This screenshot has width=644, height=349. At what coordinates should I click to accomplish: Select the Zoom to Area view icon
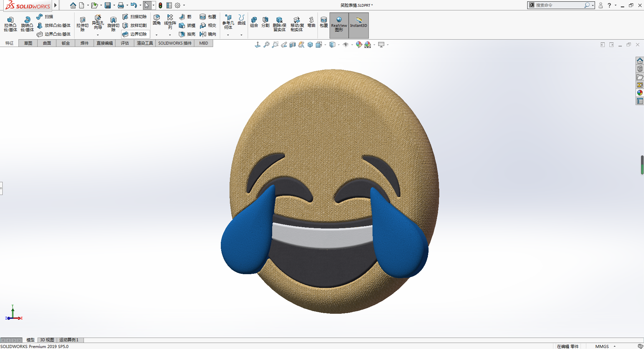(275, 45)
